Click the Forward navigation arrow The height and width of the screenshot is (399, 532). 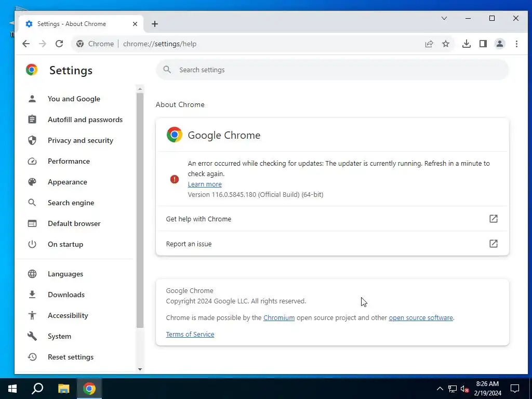point(43,44)
